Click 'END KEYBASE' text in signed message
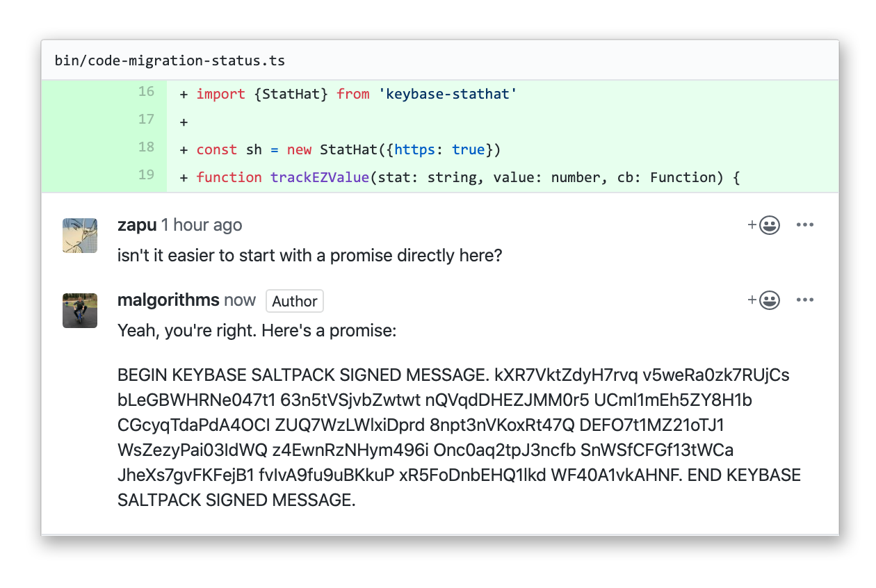The width and height of the screenshot is (876, 588). [744, 475]
